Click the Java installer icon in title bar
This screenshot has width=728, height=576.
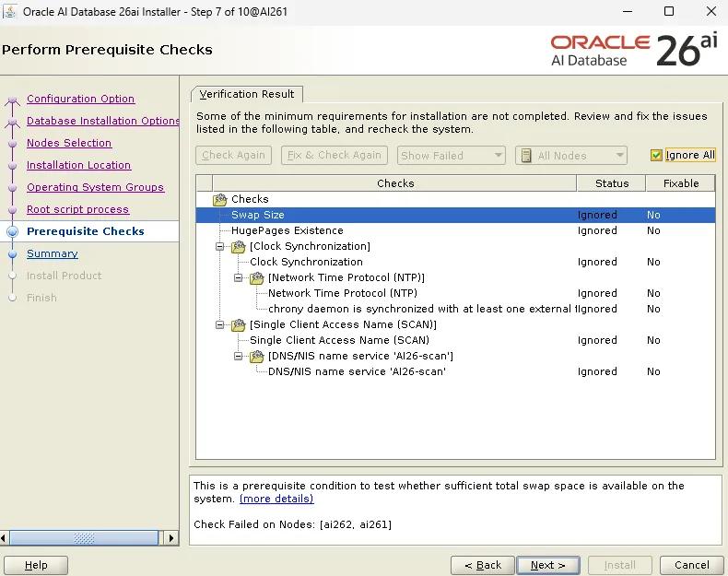[x=10, y=11]
